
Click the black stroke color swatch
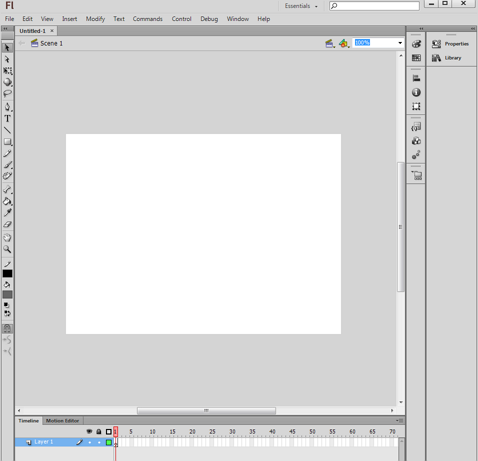point(7,274)
